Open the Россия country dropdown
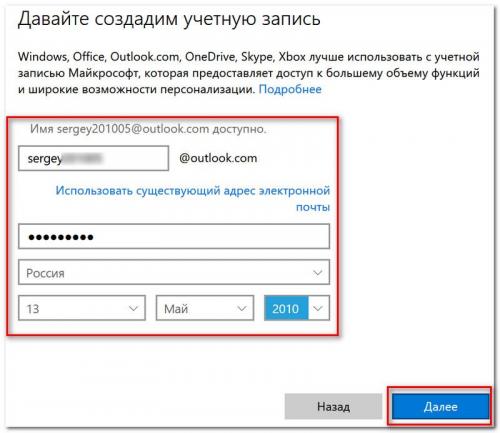500x433 pixels. click(174, 272)
